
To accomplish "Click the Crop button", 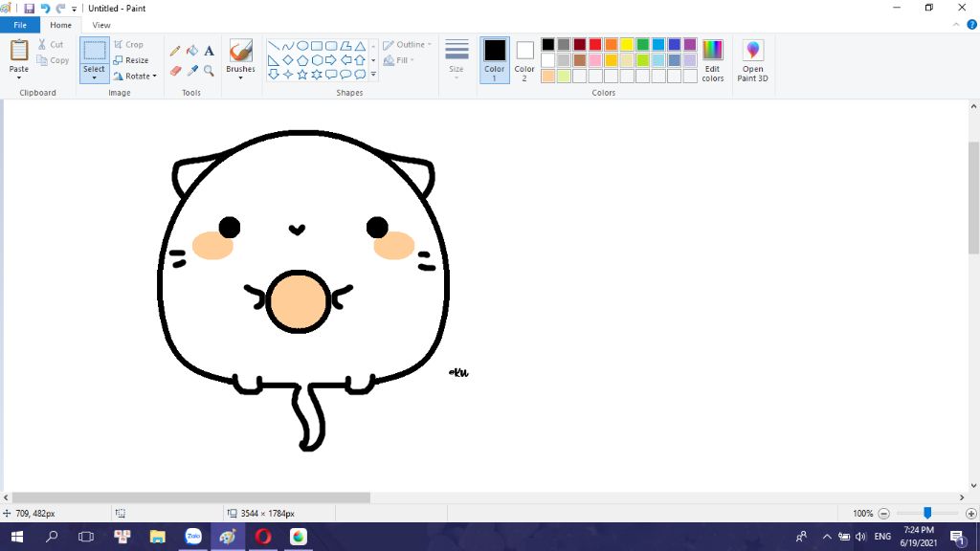I will click(129, 45).
